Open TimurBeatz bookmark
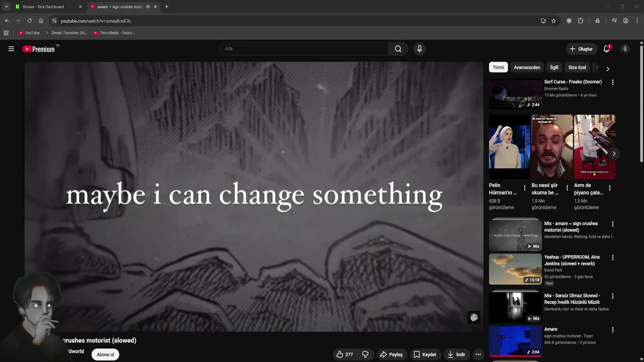 point(114,33)
